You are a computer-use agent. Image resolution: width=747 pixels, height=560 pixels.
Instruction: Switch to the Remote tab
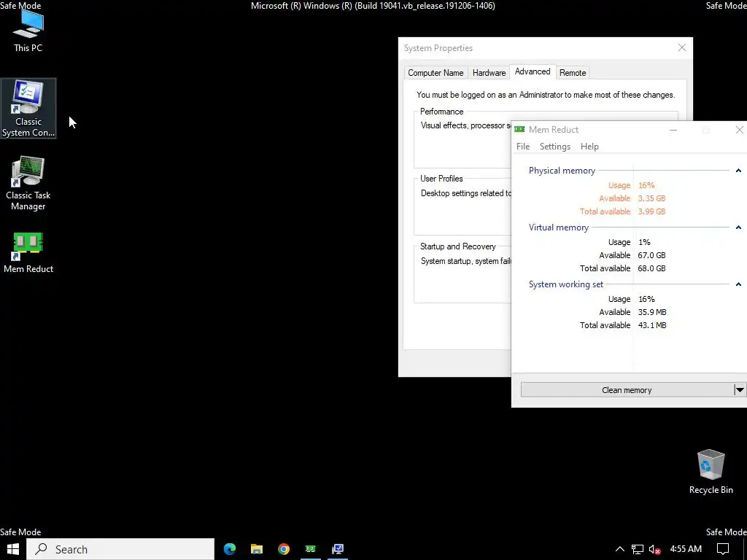(x=572, y=73)
